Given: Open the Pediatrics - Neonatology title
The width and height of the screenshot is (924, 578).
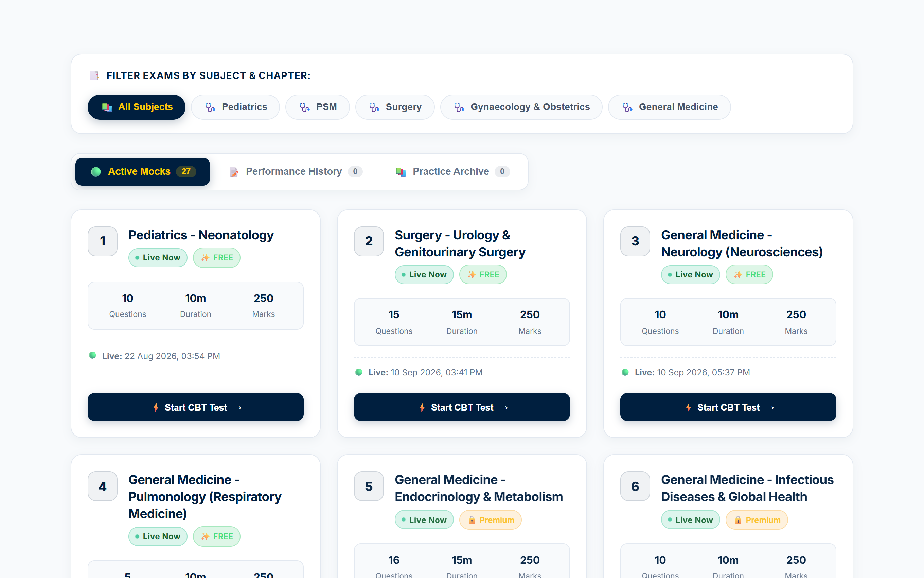Looking at the screenshot, I should pyautogui.click(x=201, y=235).
